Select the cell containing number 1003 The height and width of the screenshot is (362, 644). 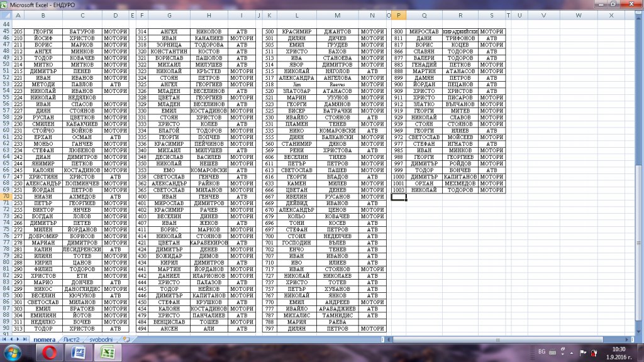point(398,190)
